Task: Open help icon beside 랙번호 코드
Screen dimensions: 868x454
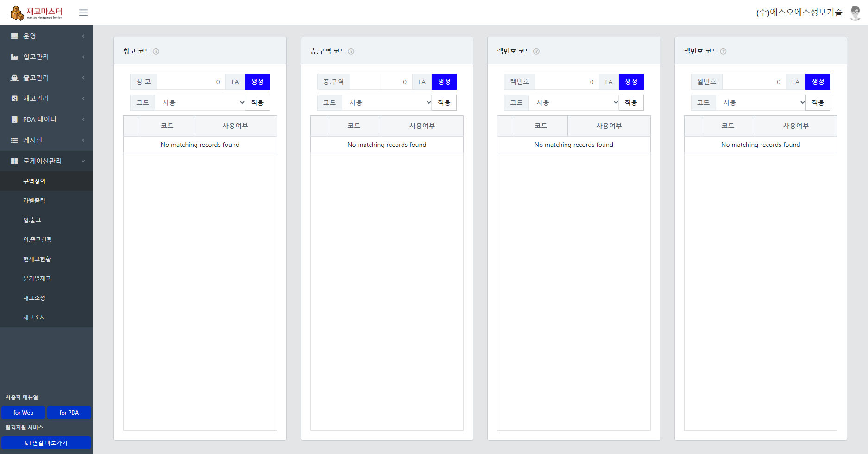Action: pos(536,51)
